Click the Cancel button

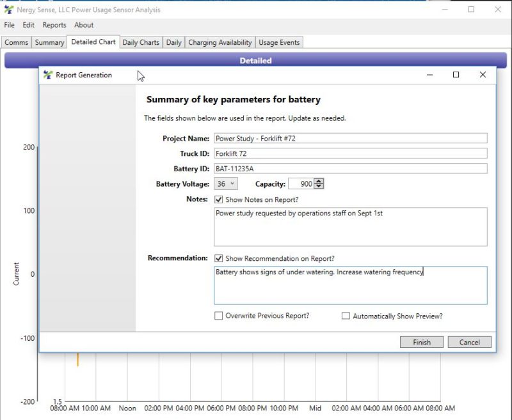469,342
